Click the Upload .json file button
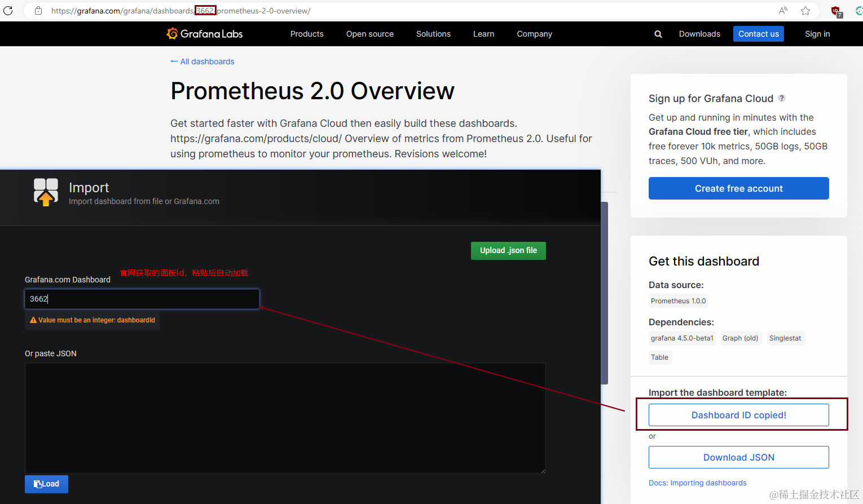Viewport: 863px width, 504px height. [508, 251]
